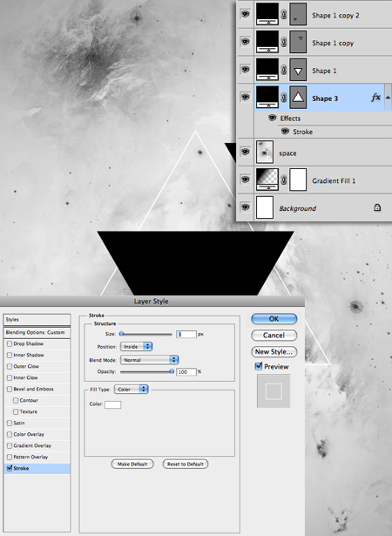Image resolution: width=392 pixels, height=536 pixels.
Task: Click the OK button
Action: click(274, 319)
